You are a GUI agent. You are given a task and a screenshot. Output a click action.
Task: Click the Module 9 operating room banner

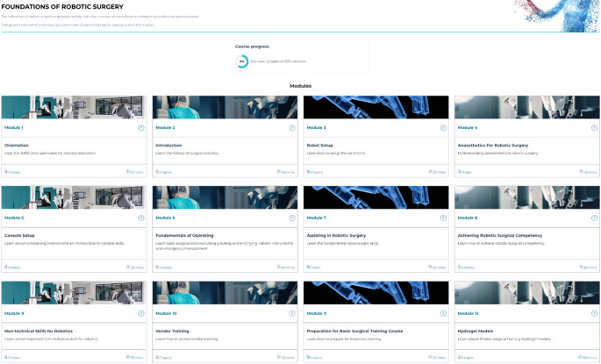point(74,293)
